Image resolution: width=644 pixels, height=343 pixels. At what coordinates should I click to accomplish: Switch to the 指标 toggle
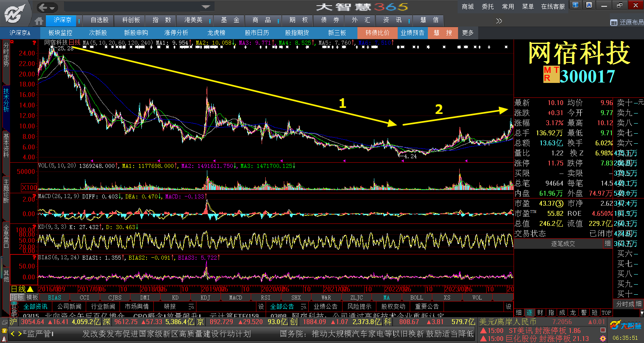click(x=17, y=298)
